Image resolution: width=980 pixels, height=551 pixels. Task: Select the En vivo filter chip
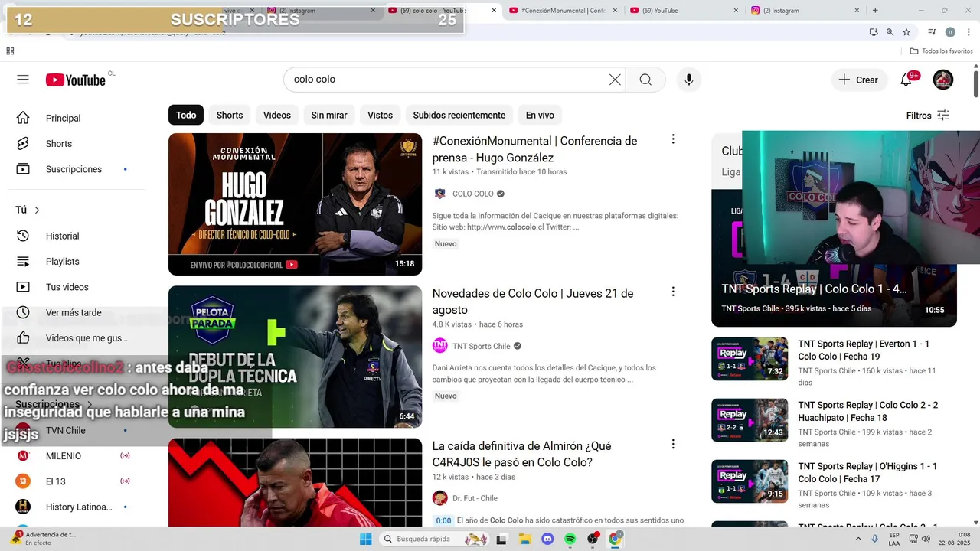point(540,115)
